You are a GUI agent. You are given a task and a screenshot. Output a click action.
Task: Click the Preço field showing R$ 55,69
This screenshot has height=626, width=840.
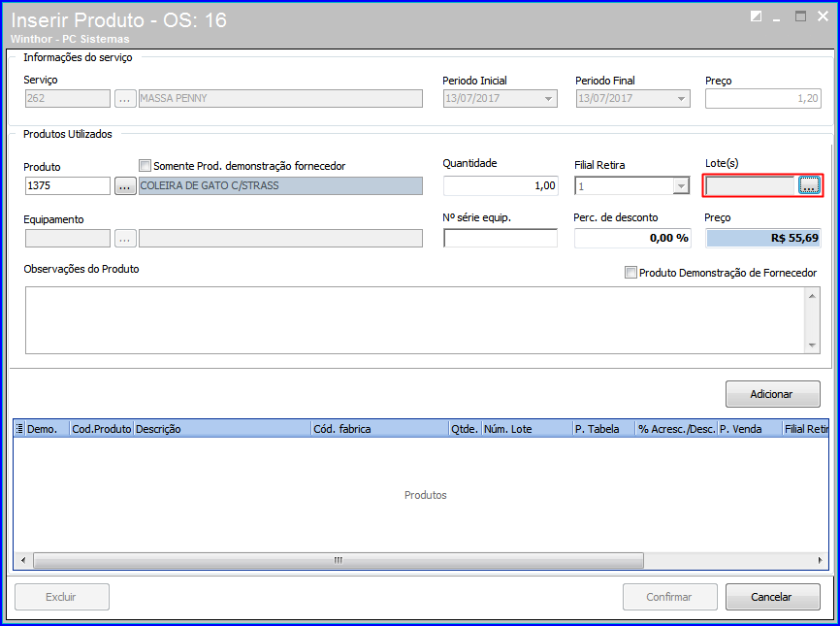(x=763, y=238)
